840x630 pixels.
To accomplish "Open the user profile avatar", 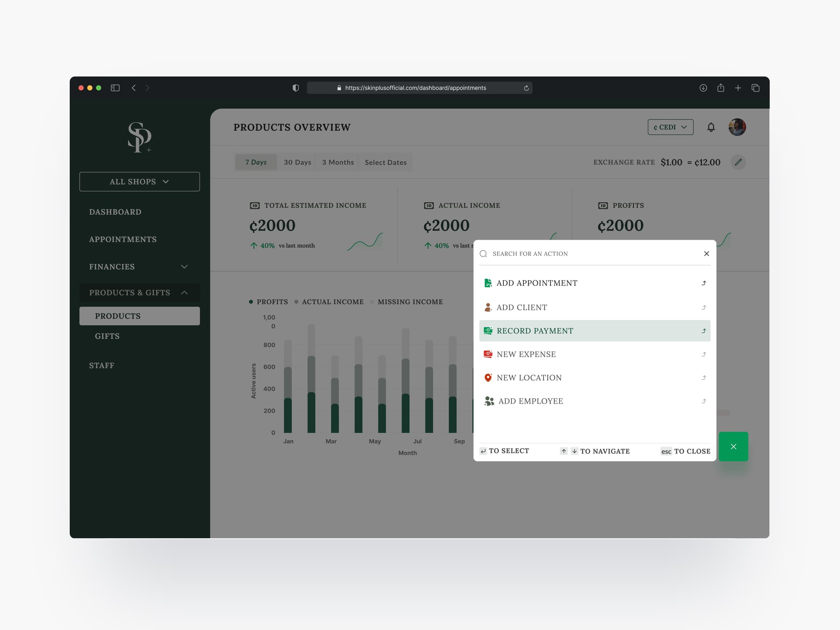I will 737,127.
